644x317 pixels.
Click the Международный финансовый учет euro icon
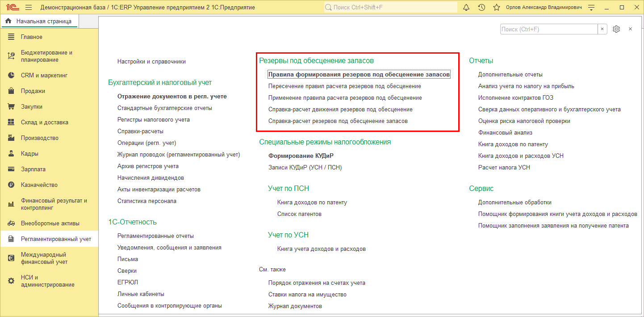[x=12, y=258]
